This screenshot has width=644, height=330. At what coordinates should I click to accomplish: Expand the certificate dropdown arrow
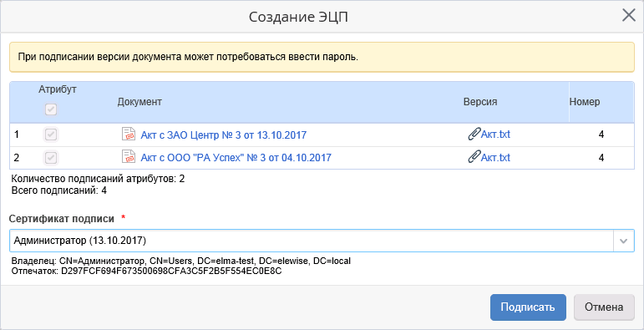click(x=623, y=241)
